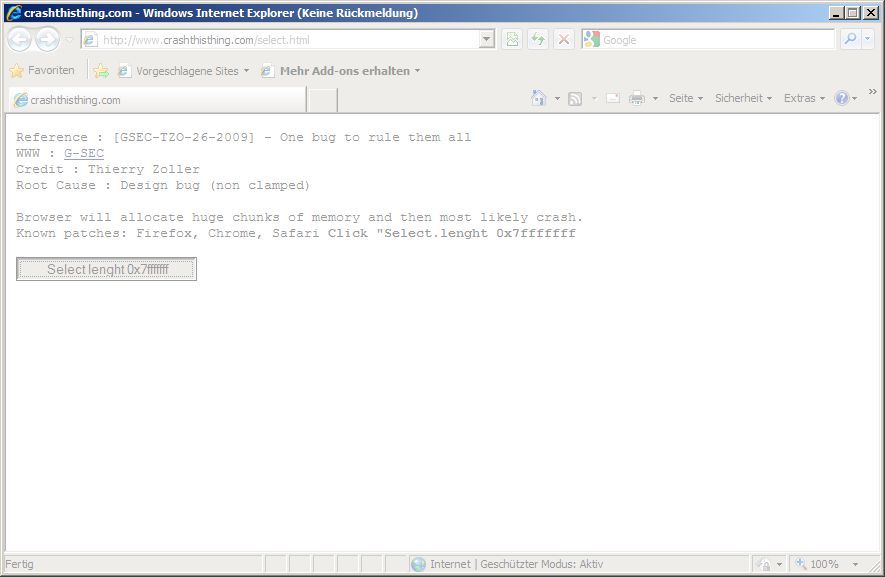Click the window resize grip corner
Screen dimensions: 885x577
tap(875, 567)
